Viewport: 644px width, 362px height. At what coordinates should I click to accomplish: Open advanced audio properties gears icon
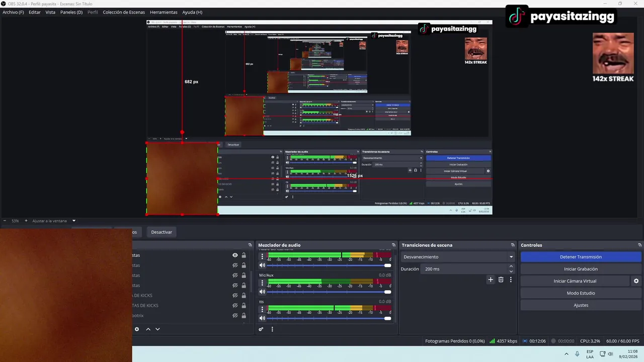261,329
